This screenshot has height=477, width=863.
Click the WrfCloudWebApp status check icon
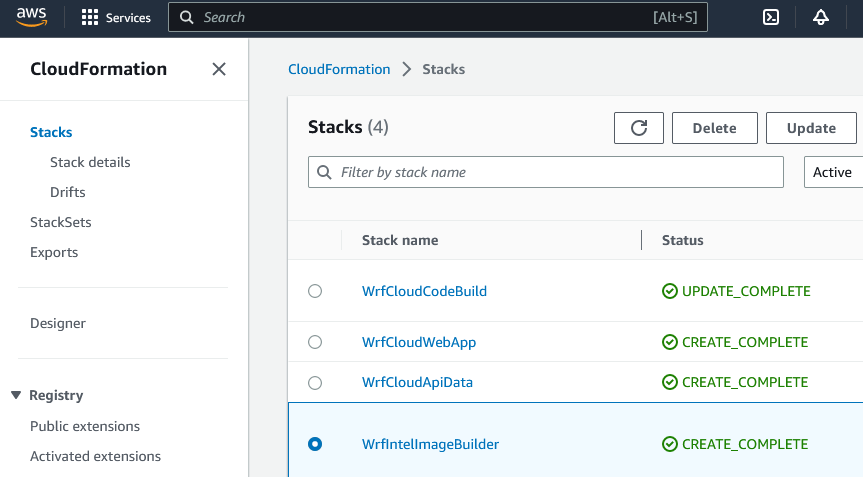669,342
